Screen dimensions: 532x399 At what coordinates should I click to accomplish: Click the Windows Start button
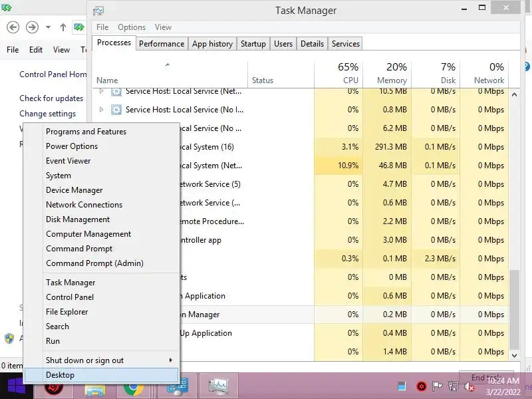click(16, 386)
